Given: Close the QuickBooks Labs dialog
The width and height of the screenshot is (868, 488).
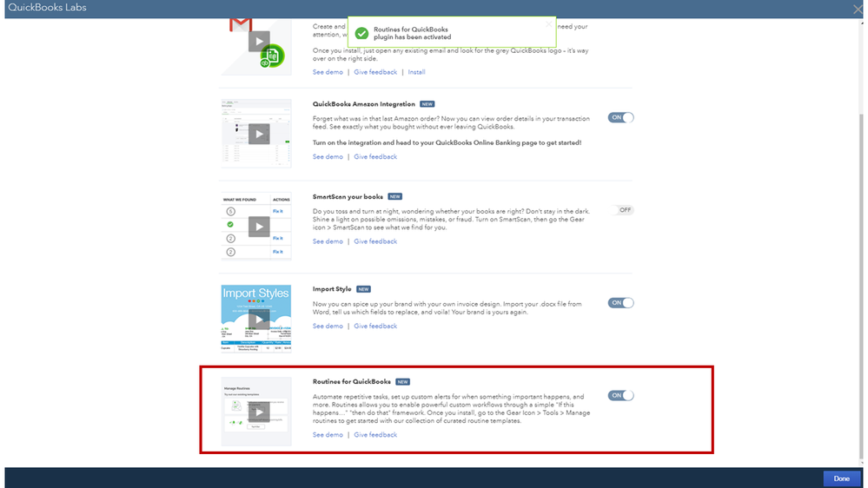Looking at the screenshot, I should click(x=858, y=9).
